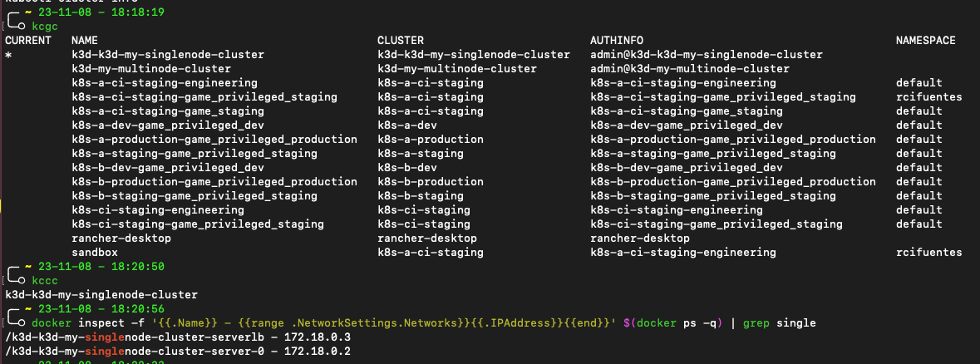This screenshot has height=364, width=980.
Task: Click the first rcifuentes namespace value
Action: point(928,96)
